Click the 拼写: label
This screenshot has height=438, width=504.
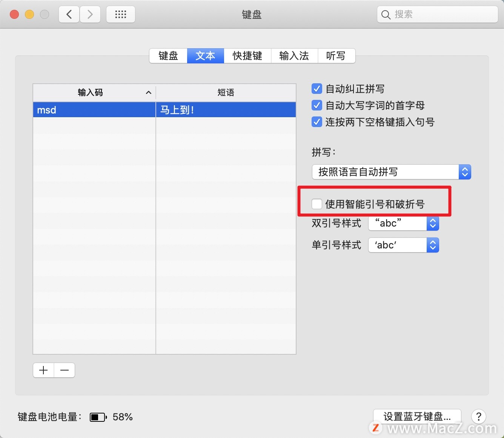pos(324,152)
